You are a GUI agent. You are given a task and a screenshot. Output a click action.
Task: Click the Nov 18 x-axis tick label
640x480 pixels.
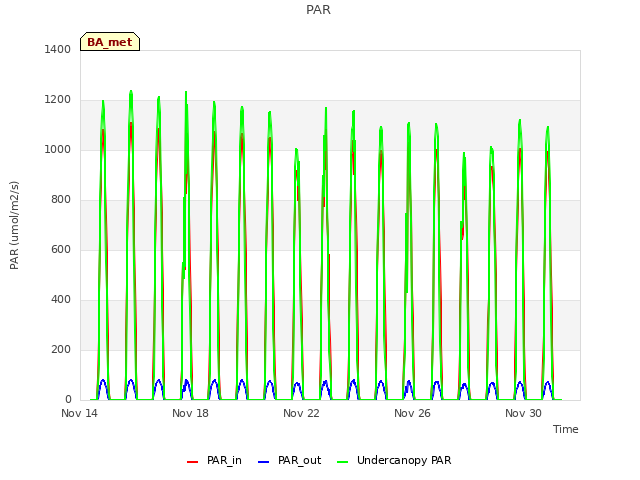point(190,413)
